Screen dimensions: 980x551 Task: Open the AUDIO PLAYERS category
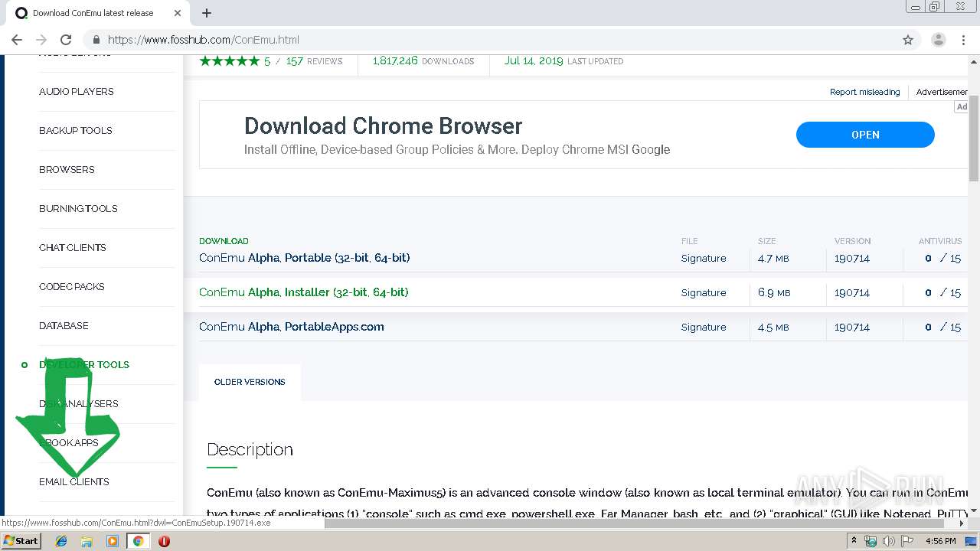76,91
